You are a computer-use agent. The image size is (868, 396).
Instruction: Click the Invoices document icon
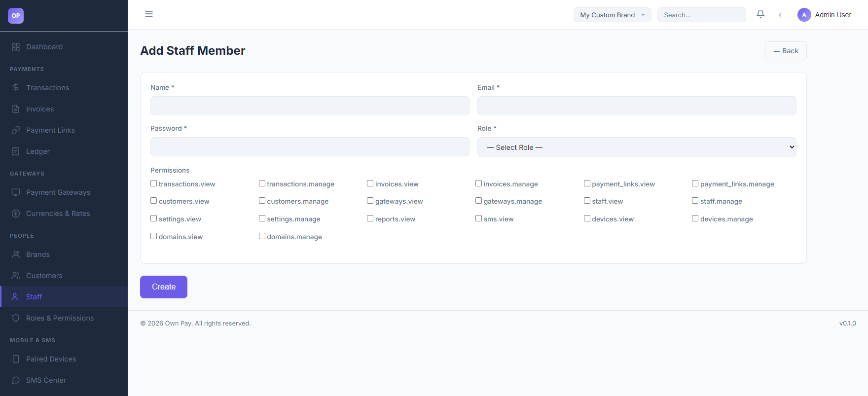click(16, 109)
